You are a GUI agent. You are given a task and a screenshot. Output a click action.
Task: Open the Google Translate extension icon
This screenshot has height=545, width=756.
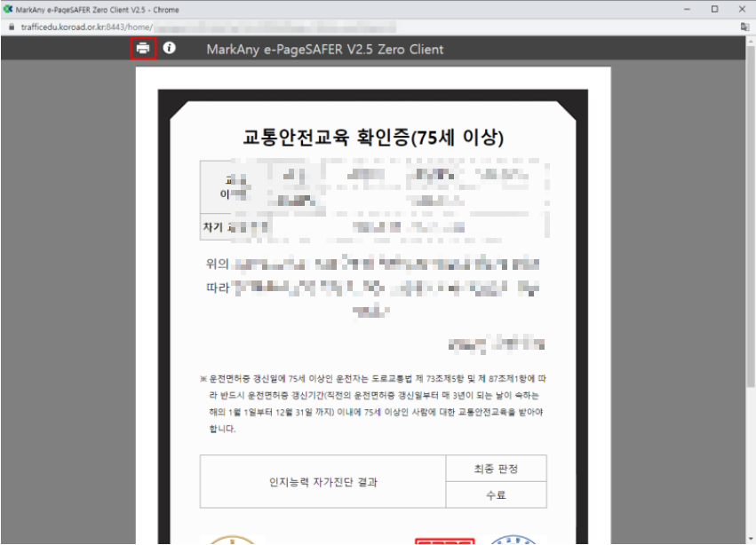pyautogui.click(x=746, y=29)
